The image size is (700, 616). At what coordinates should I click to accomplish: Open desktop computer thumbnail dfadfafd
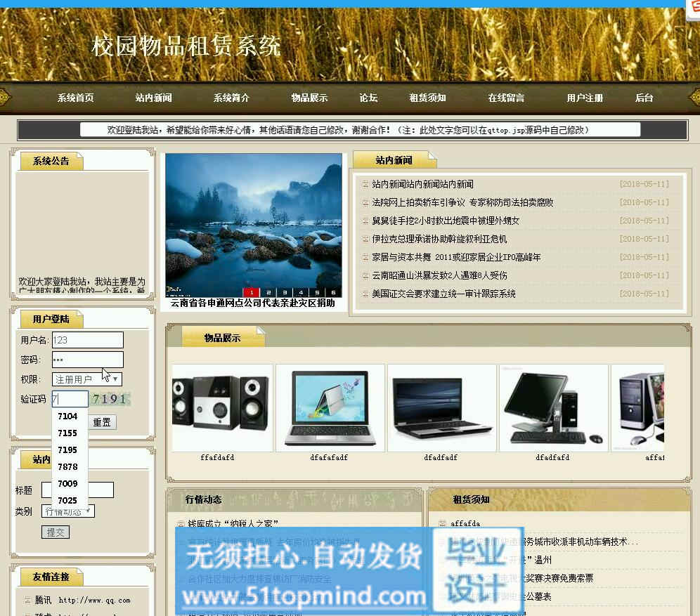[554, 407]
